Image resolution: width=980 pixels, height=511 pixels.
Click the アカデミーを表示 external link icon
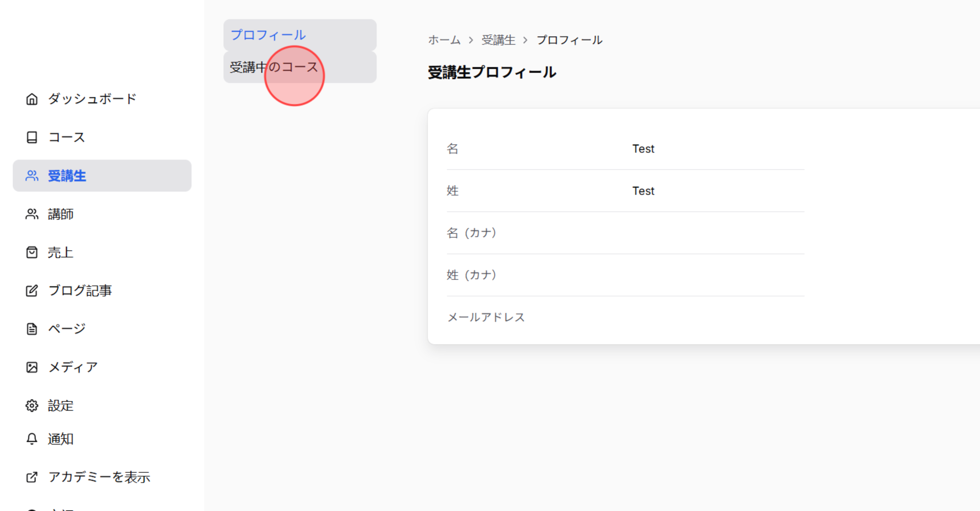click(x=32, y=476)
